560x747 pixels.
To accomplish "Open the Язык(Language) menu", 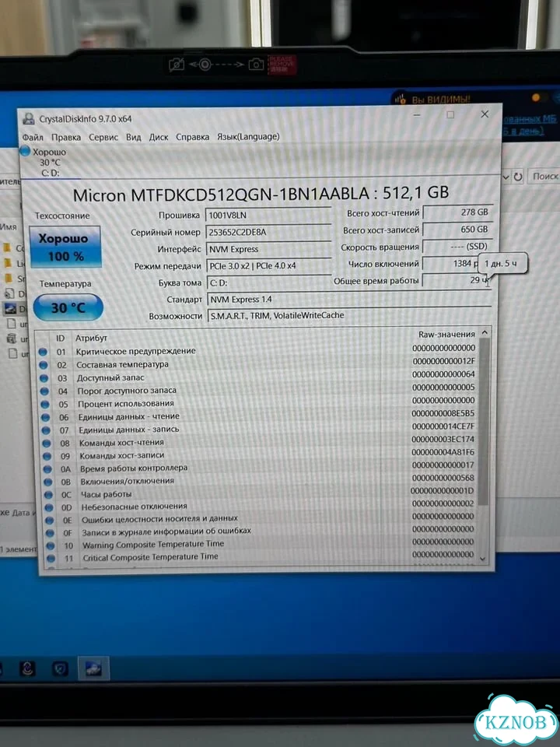I will tap(248, 136).
